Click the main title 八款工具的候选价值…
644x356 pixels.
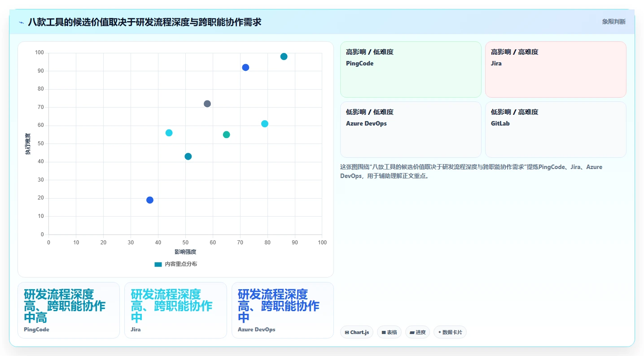pyautogui.click(x=145, y=22)
